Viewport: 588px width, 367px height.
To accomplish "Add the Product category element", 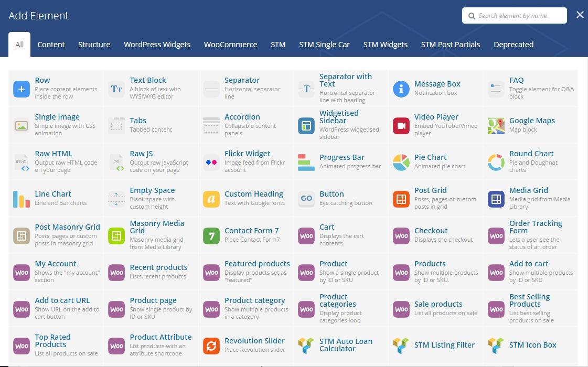I will pos(245,308).
